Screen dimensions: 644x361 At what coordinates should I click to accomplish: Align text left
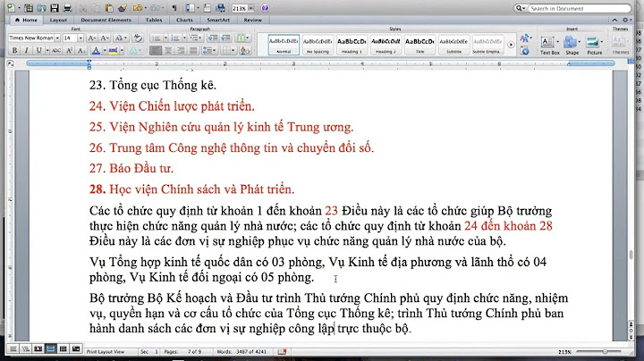pos(156,50)
